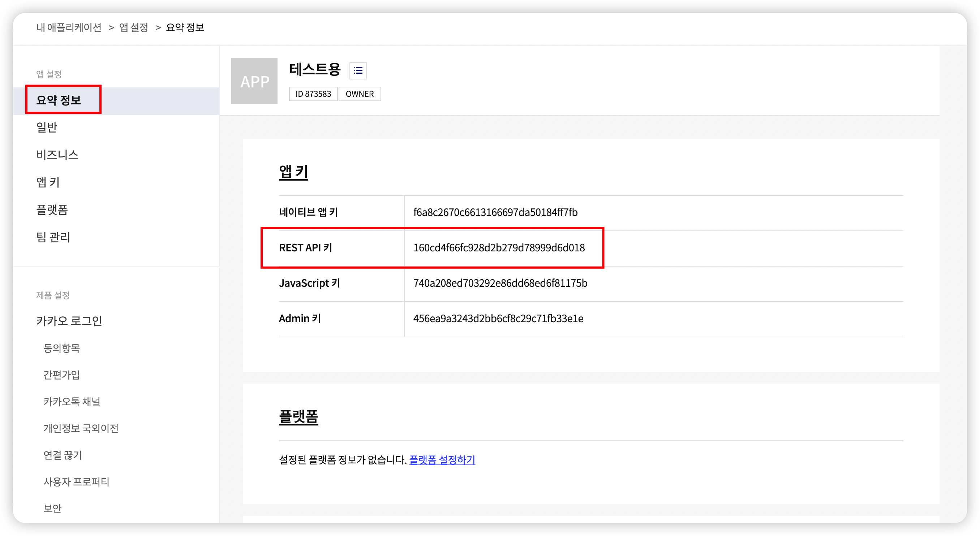Image resolution: width=980 pixels, height=536 pixels.
Task: Open the 카카오톡 채널 submenu item
Action: coord(72,401)
